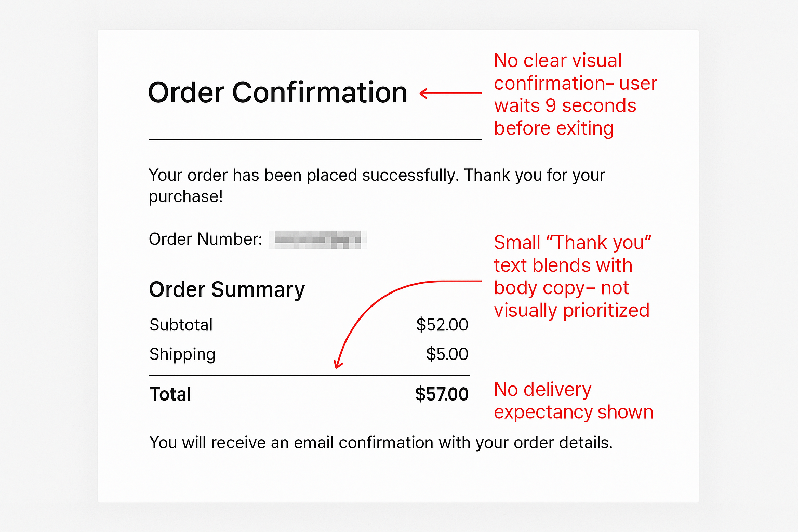The width and height of the screenshot is (798, 532).
Task: Click the word 'purchase!' in message
Action: (x=186, y=197)
